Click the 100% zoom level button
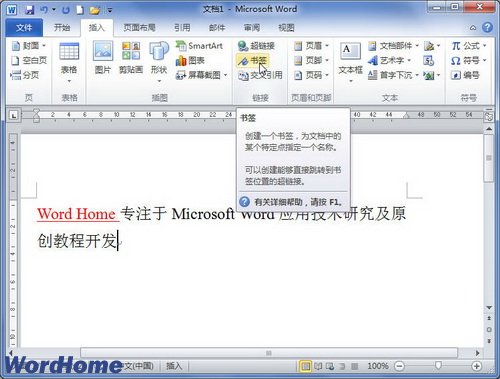500x379 pixels. coord(378,366)
